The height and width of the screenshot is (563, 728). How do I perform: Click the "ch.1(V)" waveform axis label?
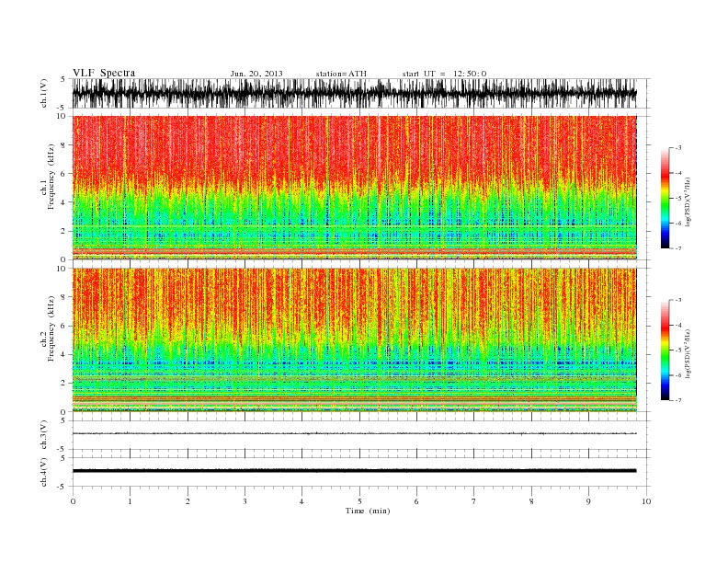pos(44,93)
